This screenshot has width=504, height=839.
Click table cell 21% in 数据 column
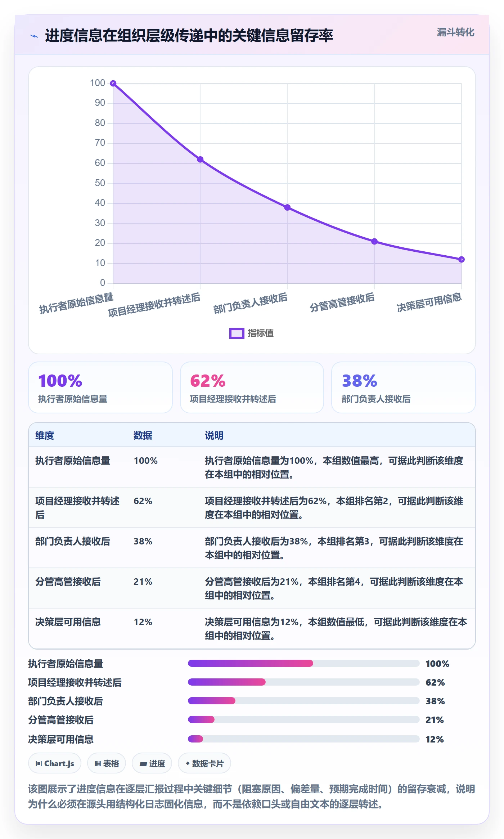143,582
